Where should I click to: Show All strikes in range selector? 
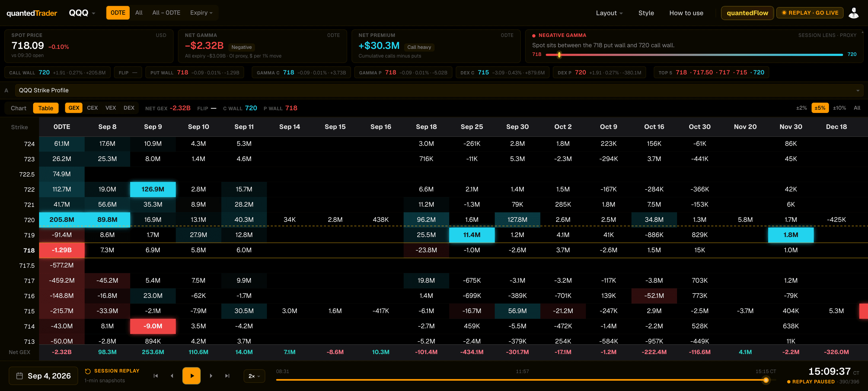pos(857,108)
